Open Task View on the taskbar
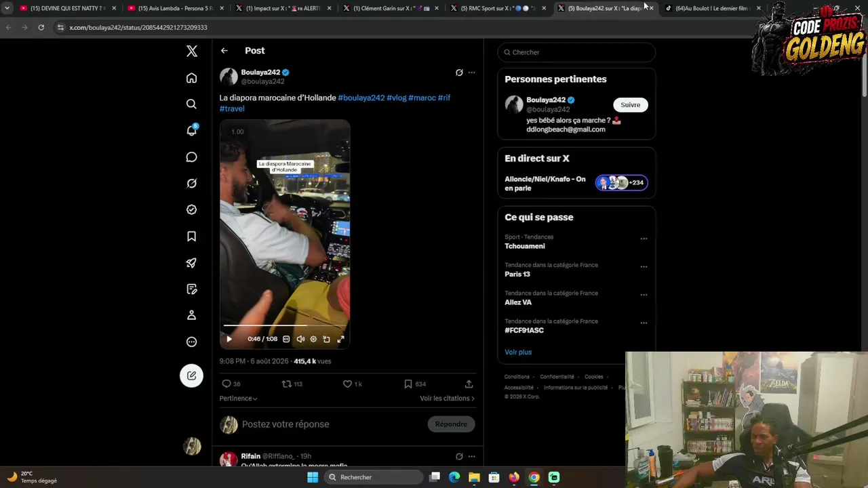This screenshot has height=488, width=868. pyautogui.click(x=435, y=477)
